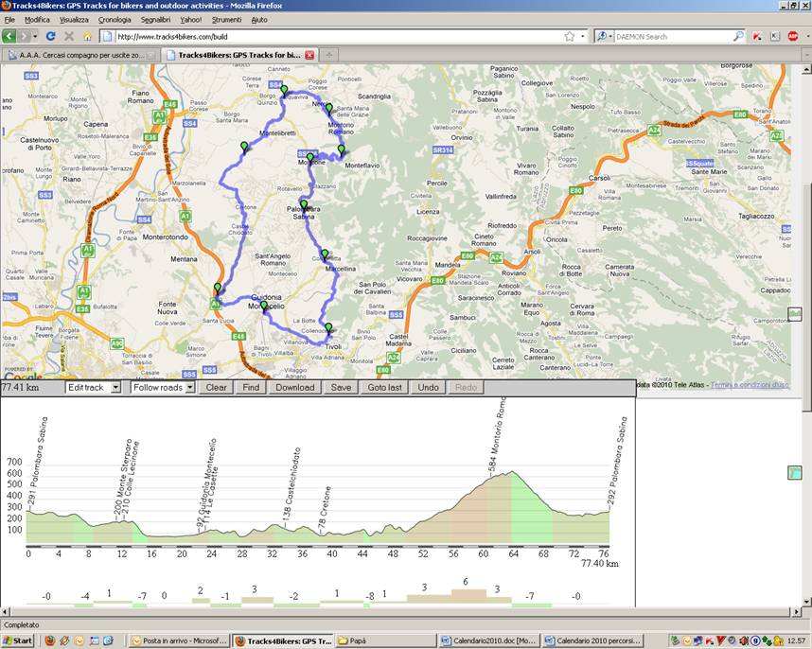Viewport: 812px width, 649px height.
Task: Bookmark this page with the star icon
Action: pyautogui.click(x=570, y=36)
